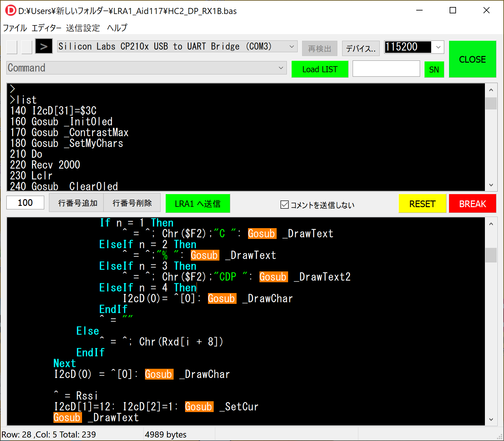
Task: Click the first blank toolbar button
Action: tap(12, 47)
